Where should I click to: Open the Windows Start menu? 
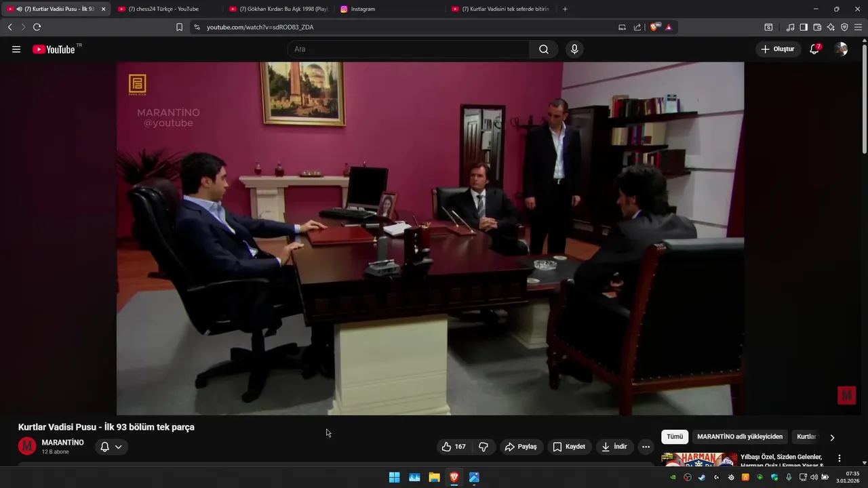(394, 477)
